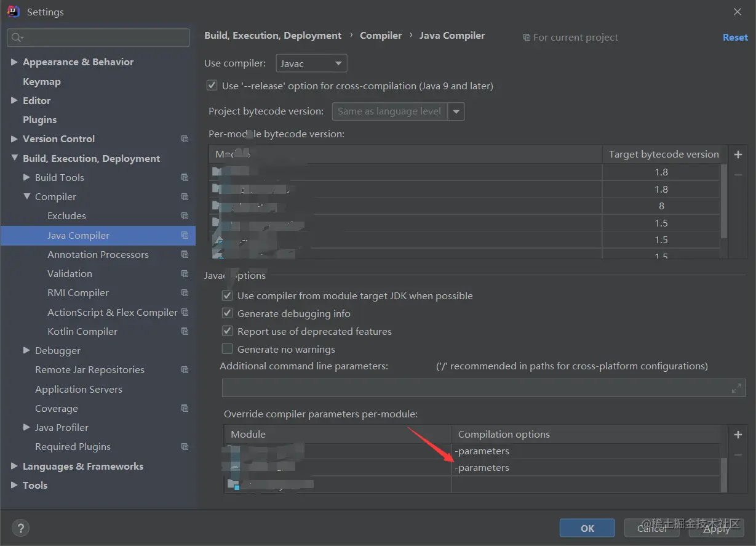
Task: Click the additional command line parameters field
Action: (x=483, y=388)
